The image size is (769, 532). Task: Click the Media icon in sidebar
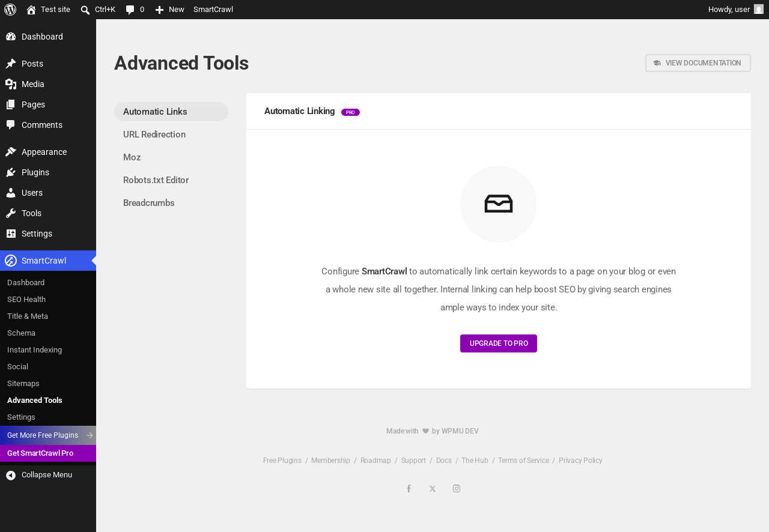(x=11, y=84)
